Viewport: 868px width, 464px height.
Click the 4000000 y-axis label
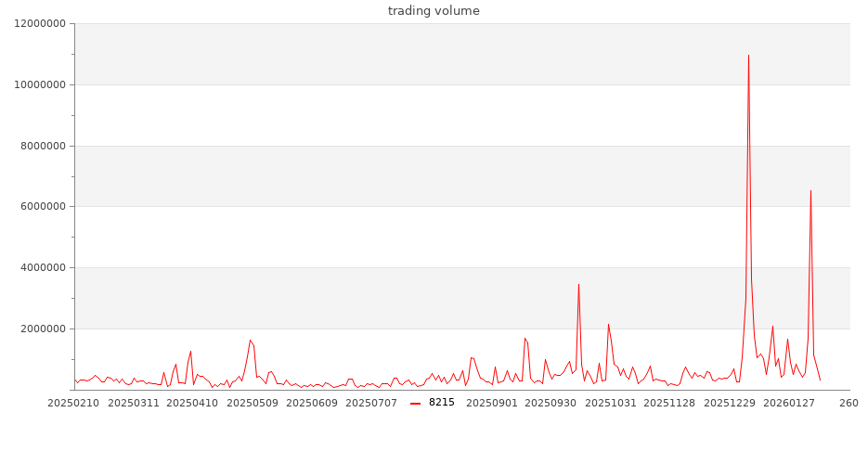coord(38,268)
